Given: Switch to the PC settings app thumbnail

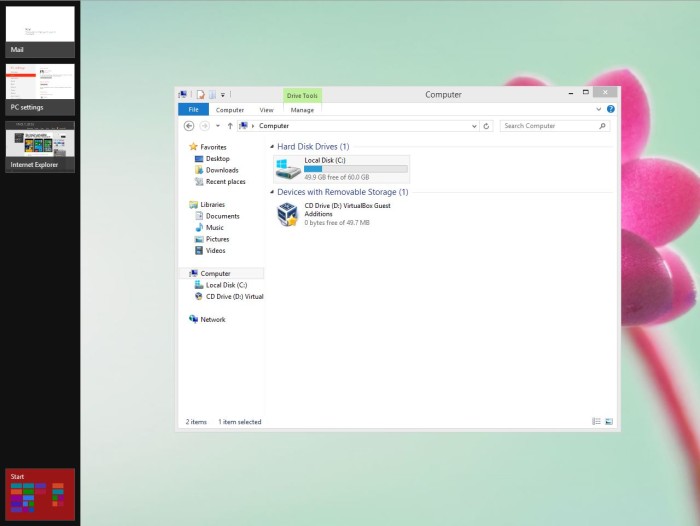Looking at the screenshot, I should point(40,89).
